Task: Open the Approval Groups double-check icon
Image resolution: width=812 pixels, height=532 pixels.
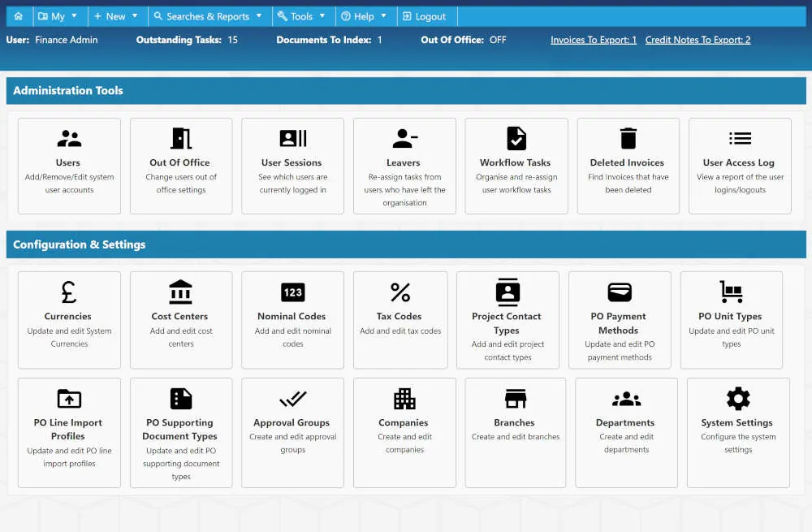Action: pos(292,399)
